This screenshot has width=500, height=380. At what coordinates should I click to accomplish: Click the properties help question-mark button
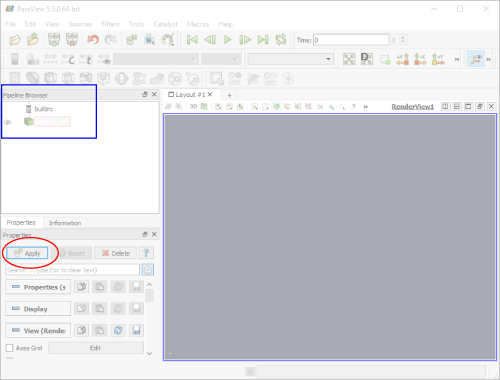click(146, 253)
